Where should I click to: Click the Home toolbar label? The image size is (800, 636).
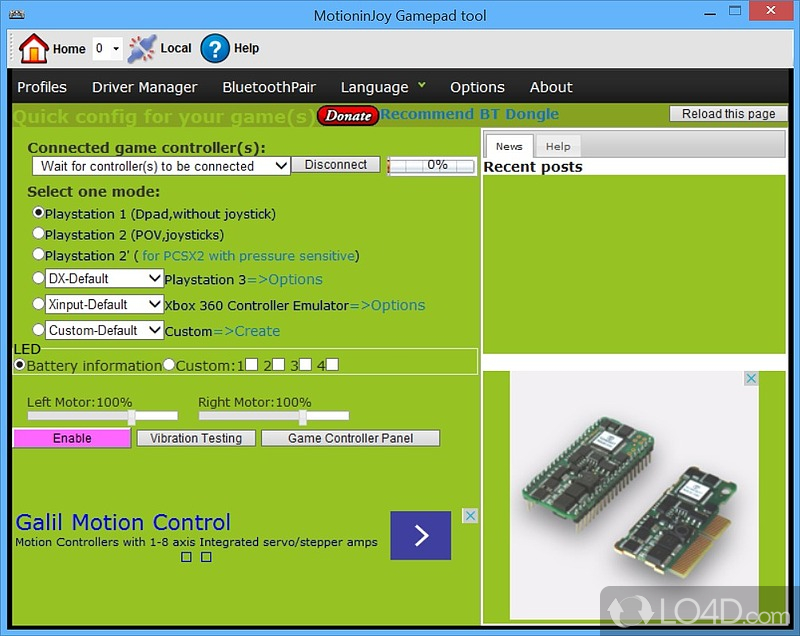tap(69, 49)
